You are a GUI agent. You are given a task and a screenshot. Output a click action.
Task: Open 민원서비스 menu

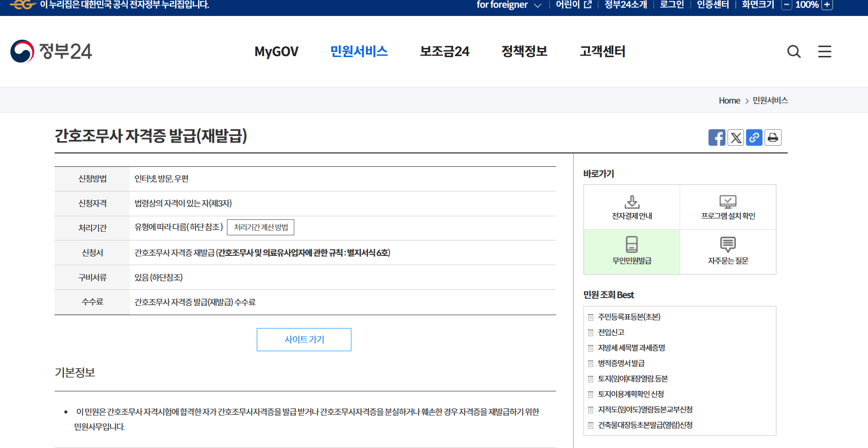pos(359,51)
